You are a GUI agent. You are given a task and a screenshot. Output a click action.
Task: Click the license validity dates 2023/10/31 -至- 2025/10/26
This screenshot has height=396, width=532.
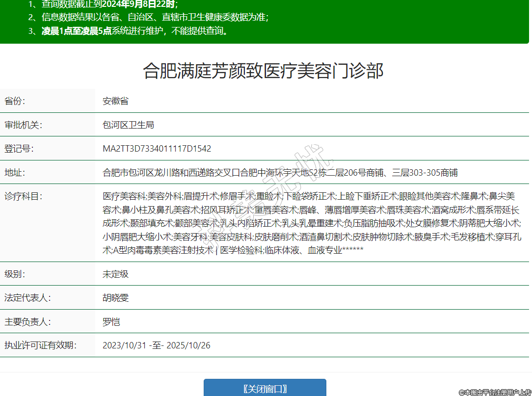(156, 345)
